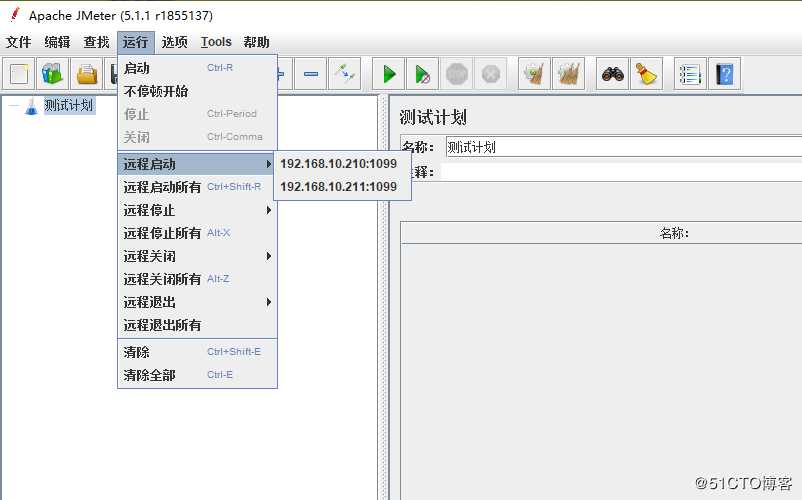
Task: Choose 清除 from the run menu
Action: click(197, 352)
